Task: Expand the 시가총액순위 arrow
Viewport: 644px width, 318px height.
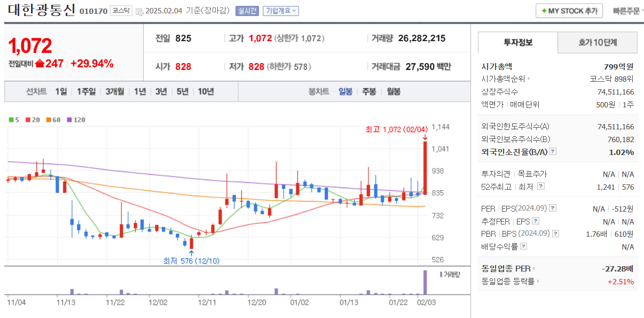Action: pos(529,79)
